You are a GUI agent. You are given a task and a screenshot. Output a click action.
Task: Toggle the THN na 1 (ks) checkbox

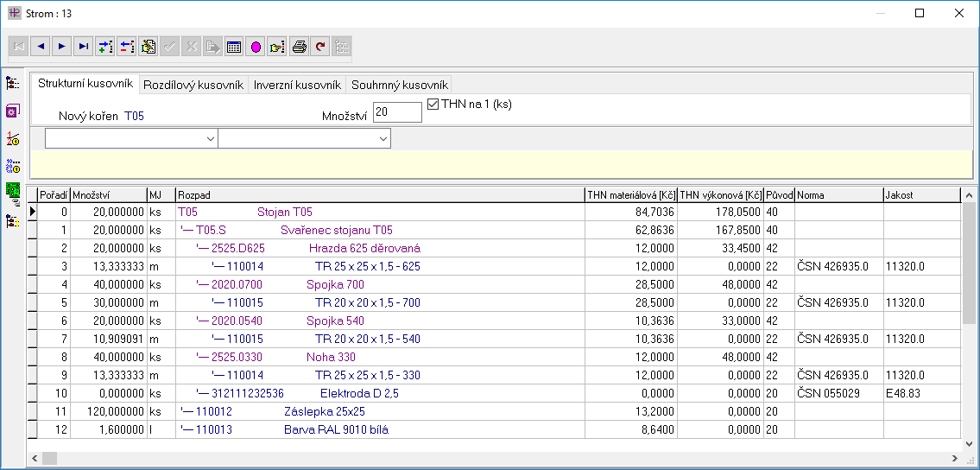pos(433,105)
